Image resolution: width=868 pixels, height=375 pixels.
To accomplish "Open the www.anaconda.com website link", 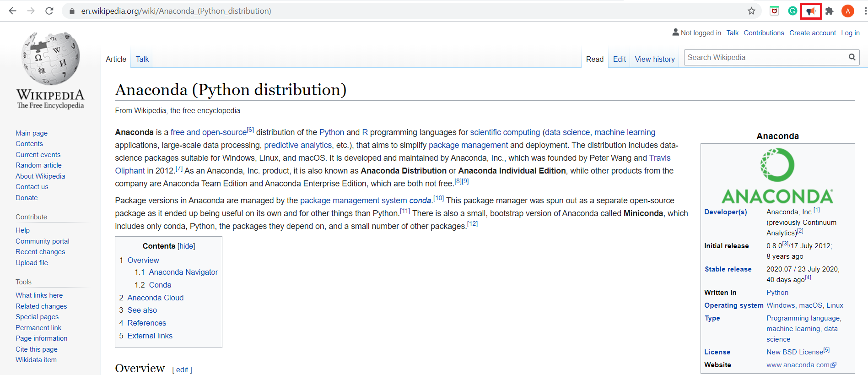I will click(798, 365).
